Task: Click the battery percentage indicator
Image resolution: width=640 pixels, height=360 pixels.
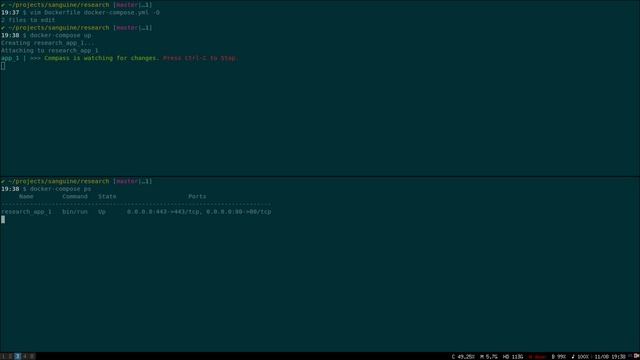Action: [558, 357]
